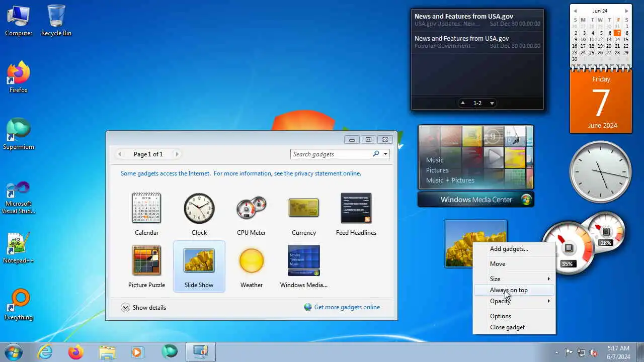
Task: Select Music in Media Center gadget
Action: [x=435, y=160]
